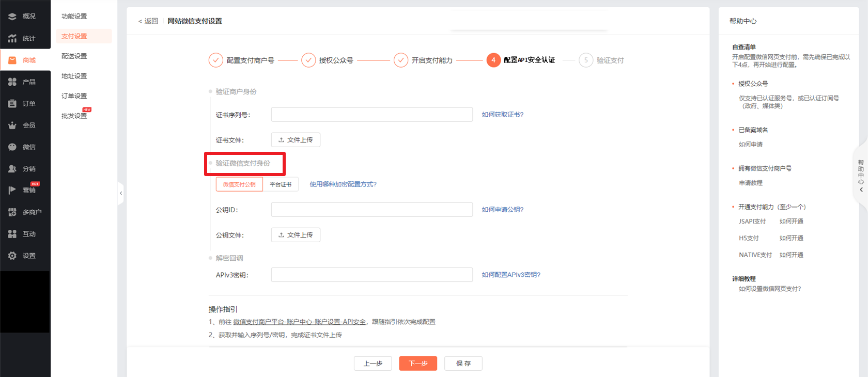Image resolution: width=868 pixels, height=378 pixels.
Task: Click the 概况 overview icon in sidebar
Action: (x=12, y=17)
